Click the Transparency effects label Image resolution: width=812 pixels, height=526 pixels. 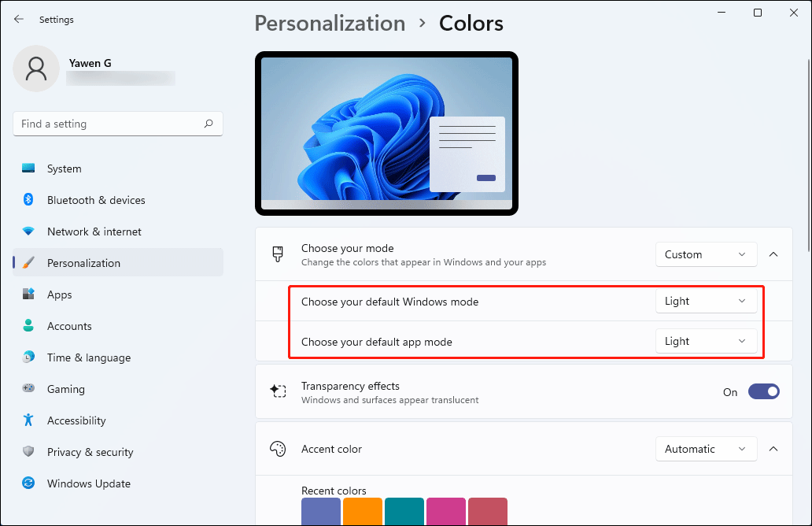[x=350, y=386]
